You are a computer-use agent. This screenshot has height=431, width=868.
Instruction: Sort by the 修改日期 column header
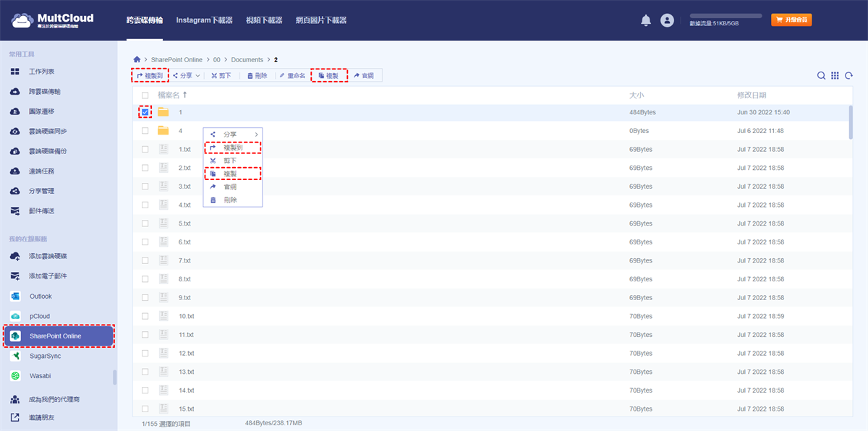tap(752, 95)
